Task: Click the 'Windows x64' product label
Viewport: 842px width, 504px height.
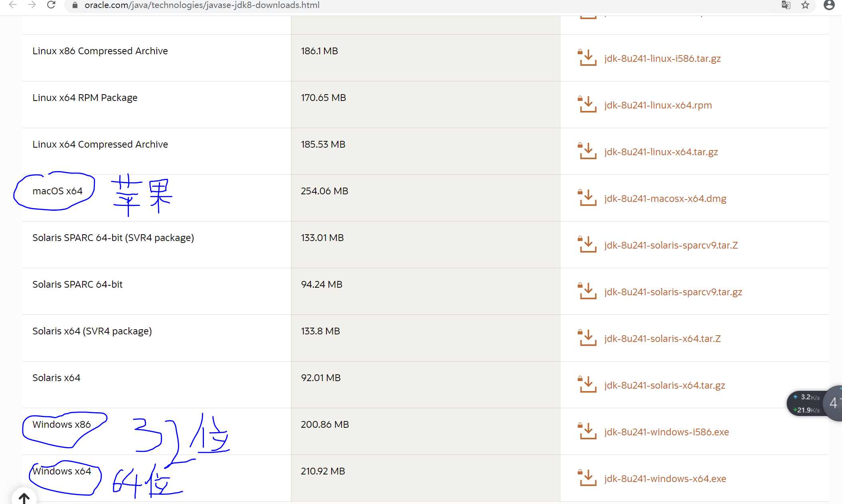Action: (x=62, y=471)
